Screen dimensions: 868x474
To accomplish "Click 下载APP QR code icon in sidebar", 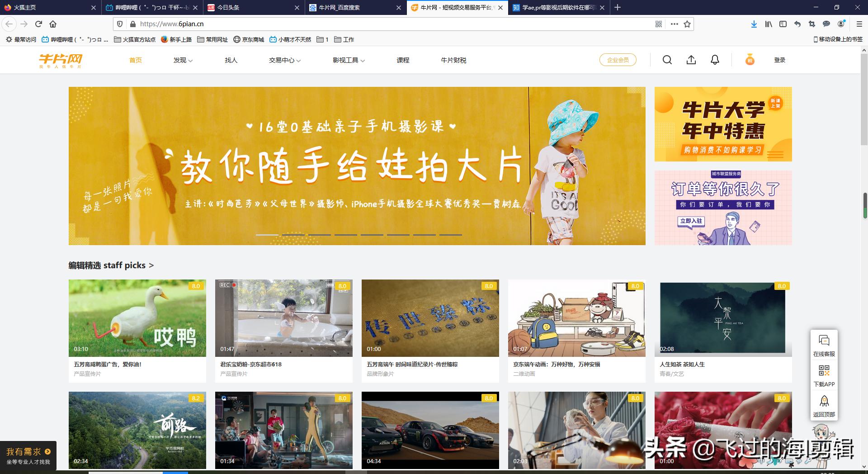I will [824, 371].
